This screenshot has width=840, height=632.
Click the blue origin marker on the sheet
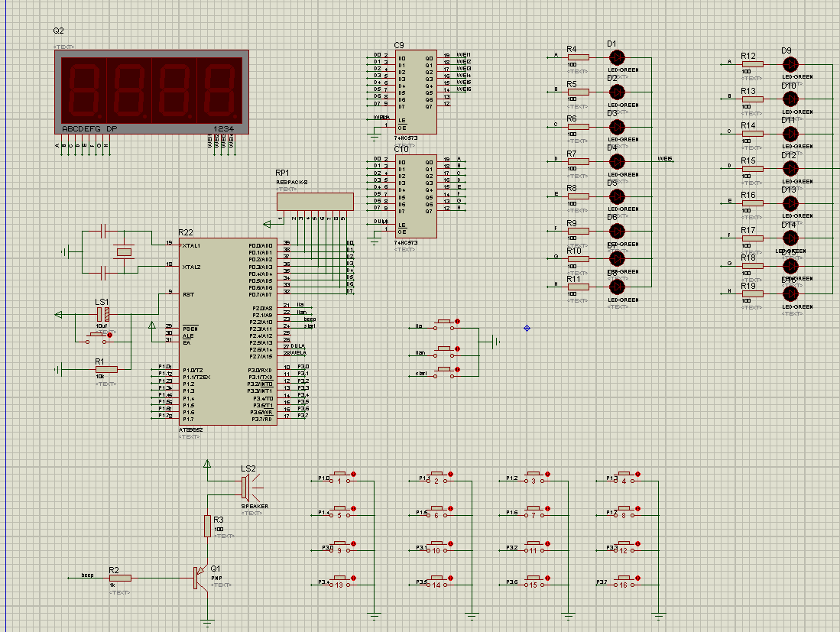click(527, 329)
